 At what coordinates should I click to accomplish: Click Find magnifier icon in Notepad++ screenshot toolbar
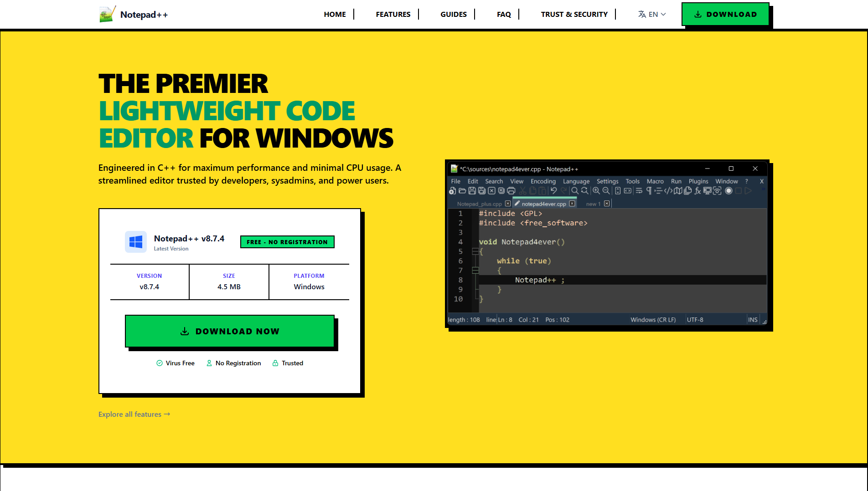click(x=575, y=191)
